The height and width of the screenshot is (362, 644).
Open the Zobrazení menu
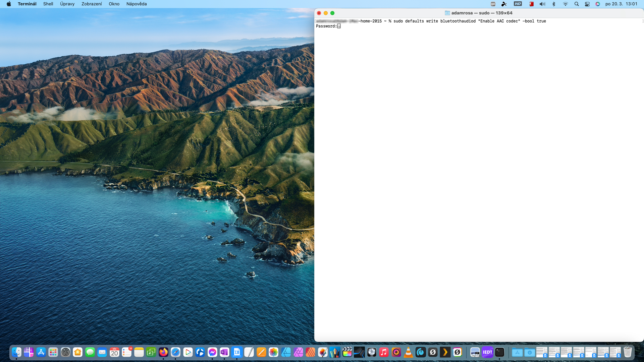coord(92,4)
